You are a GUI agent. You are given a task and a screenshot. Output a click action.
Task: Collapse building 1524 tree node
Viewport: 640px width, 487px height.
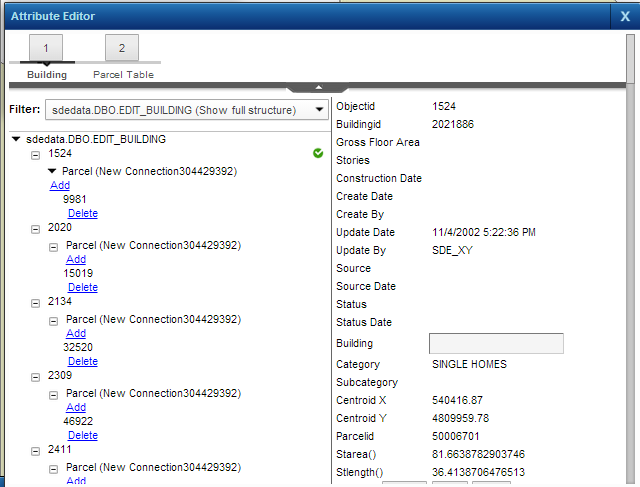tap(36, 155)
